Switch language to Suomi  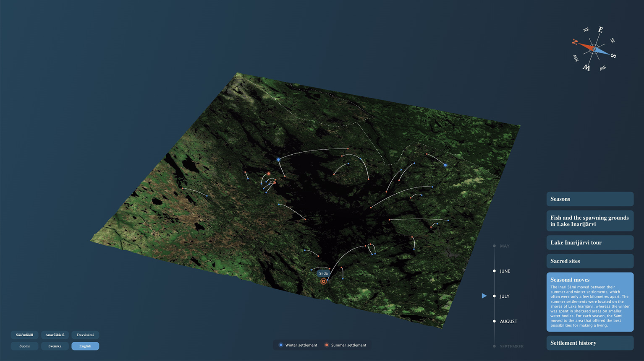click(x=24, y=346)
